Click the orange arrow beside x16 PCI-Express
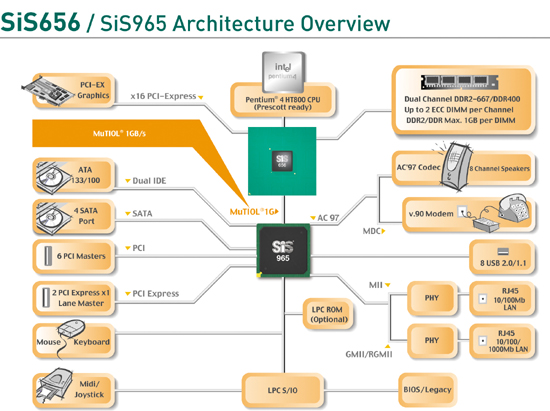The image size is (550, 411). click(201, 97)
